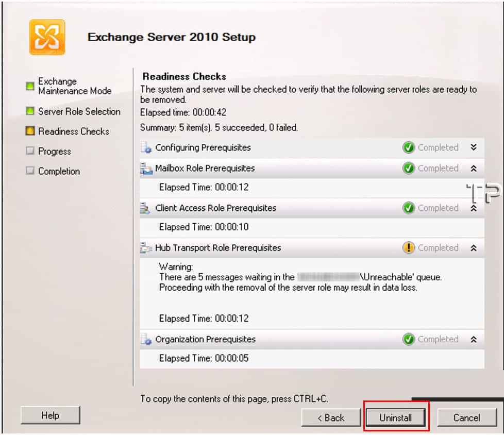Select the Readiness Checks step in sidebar

click(74, 131)
